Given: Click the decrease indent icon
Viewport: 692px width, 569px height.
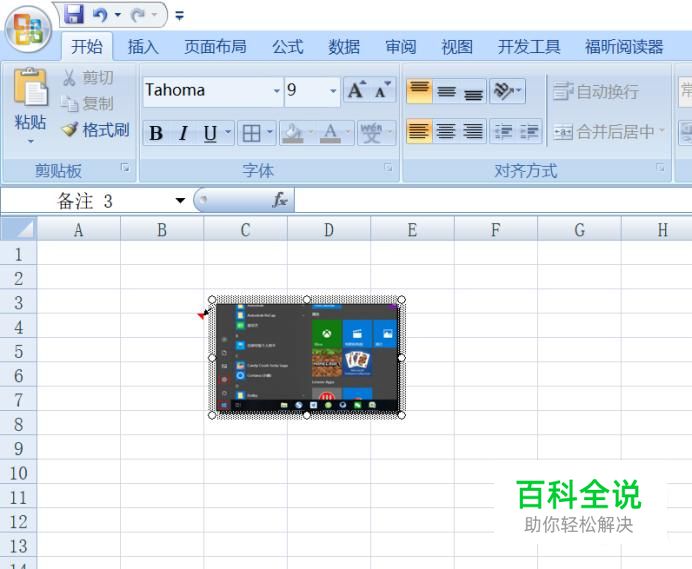Looking at the screenshot, I should tap(503, 131).
